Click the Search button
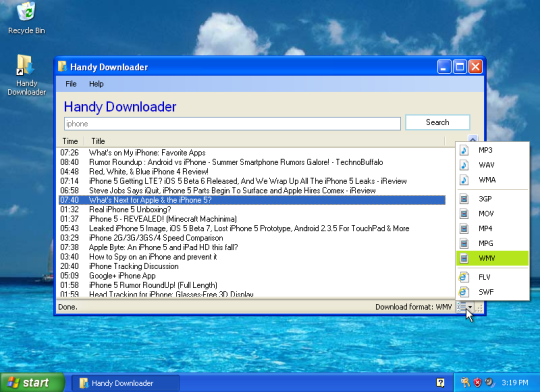540x392 pixels. (x=437, y=122)
